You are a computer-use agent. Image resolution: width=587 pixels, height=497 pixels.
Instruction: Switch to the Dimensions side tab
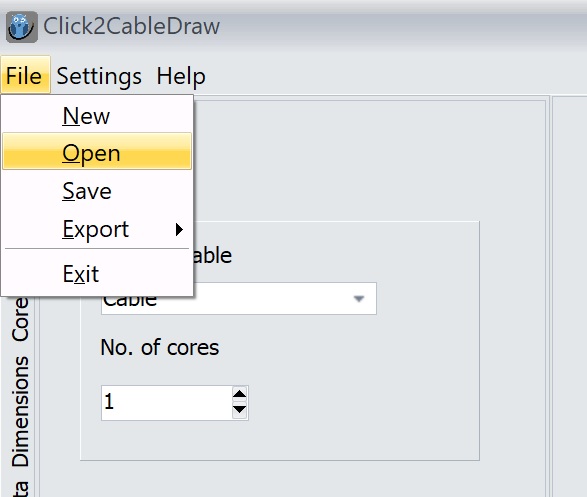20,411
